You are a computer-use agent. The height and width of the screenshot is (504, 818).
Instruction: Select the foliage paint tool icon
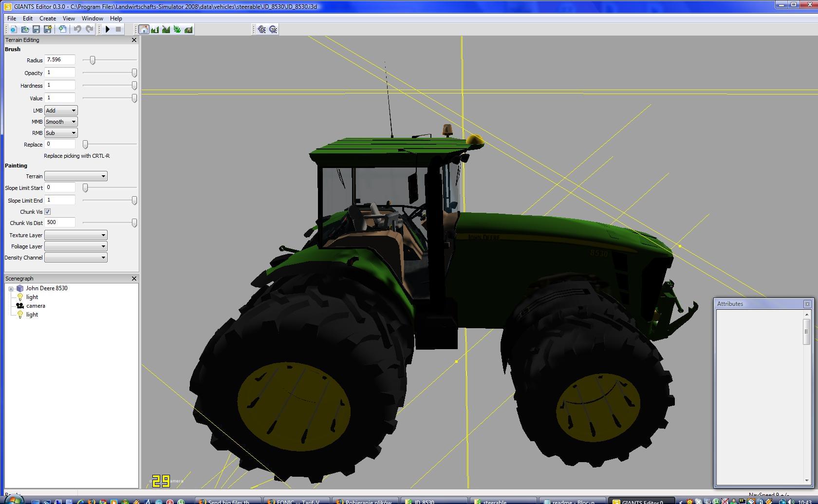pos(177,30)
